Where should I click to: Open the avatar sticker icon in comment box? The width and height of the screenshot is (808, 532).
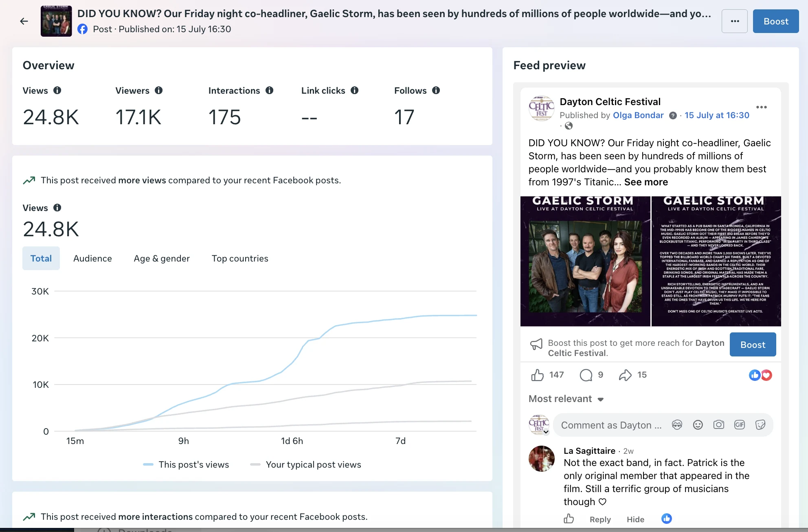(677, 425)
